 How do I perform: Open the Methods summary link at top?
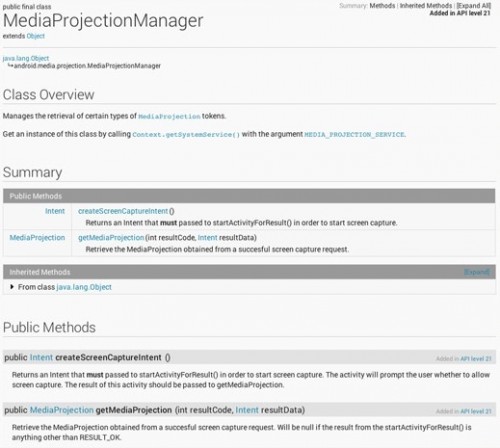point(382,6)
